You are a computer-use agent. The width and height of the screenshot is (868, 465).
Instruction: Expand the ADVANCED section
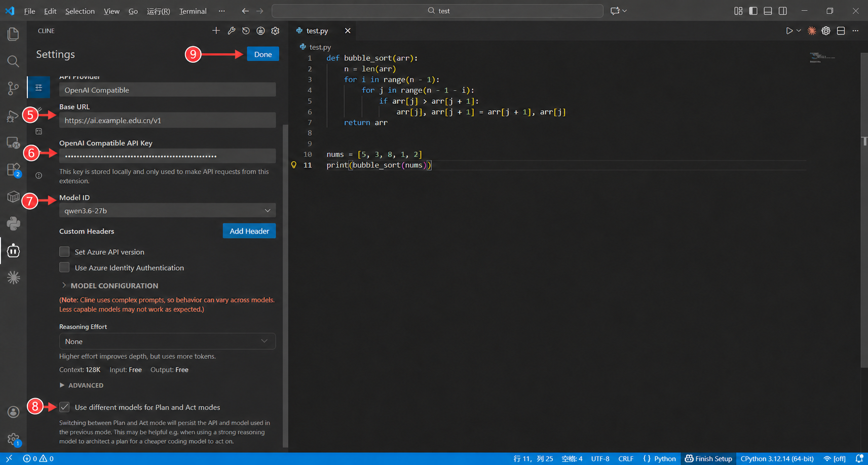point(82,385)
